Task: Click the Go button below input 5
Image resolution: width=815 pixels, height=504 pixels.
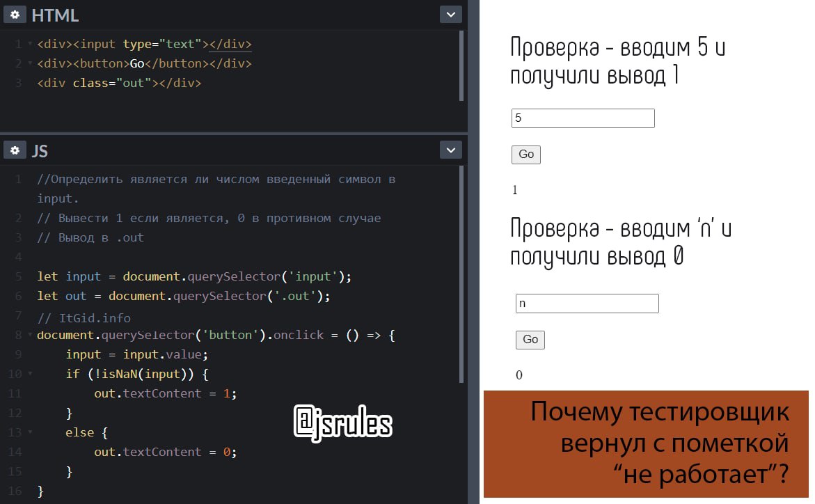Action: [x=526, y=155]
